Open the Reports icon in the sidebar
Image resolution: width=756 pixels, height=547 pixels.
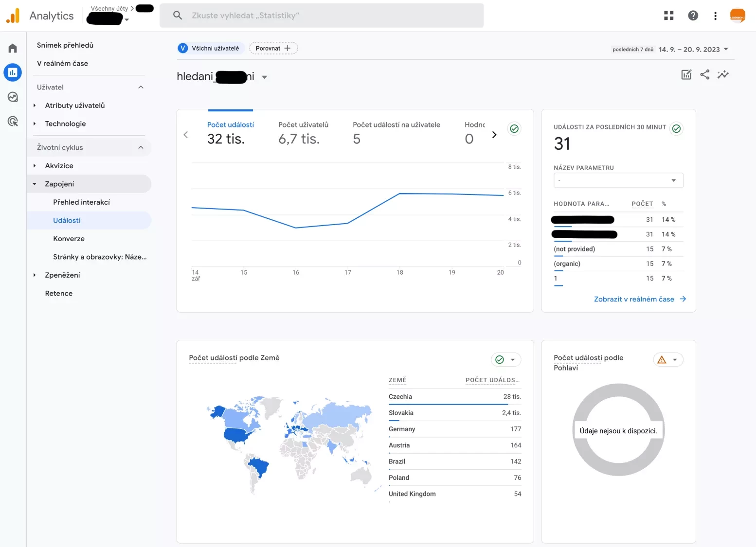tap(13, 72)
